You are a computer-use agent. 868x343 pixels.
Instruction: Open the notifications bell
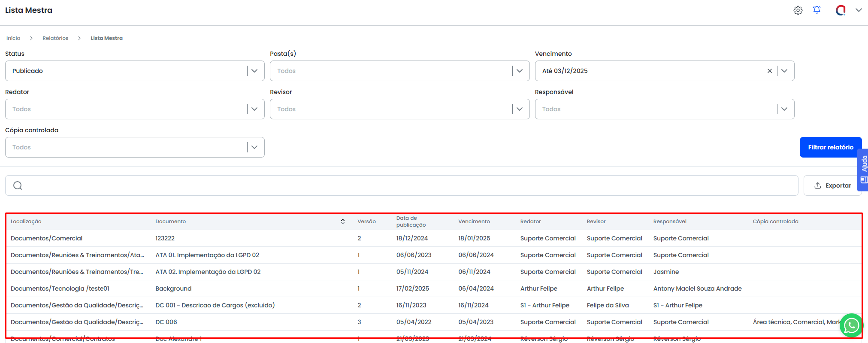pyautogui.click(x=817, y=10)
